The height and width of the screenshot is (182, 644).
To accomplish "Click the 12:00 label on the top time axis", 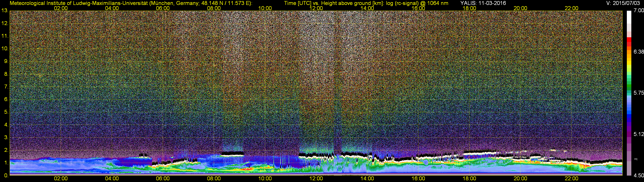I will click(316, 8).
